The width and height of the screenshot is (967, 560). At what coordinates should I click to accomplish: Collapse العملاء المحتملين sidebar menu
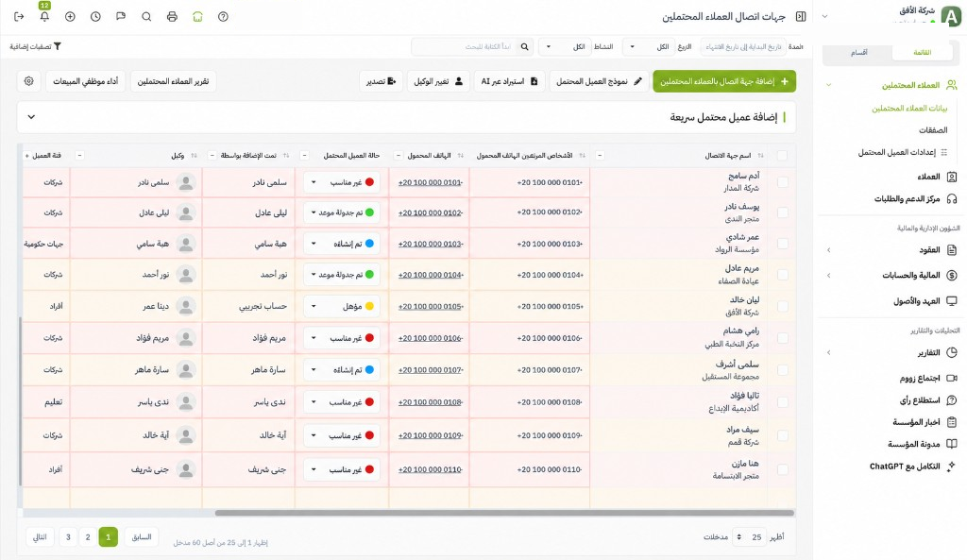click(x=829, y=85)
